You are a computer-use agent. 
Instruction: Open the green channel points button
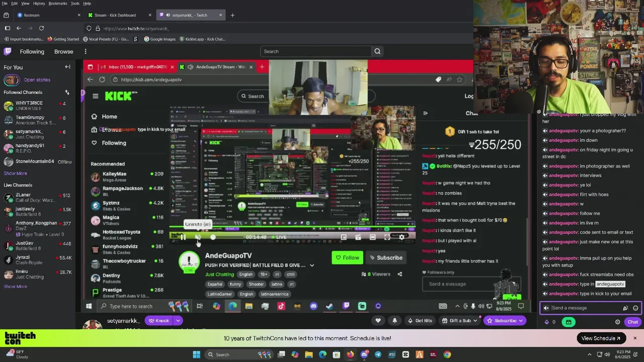[569, 322]
